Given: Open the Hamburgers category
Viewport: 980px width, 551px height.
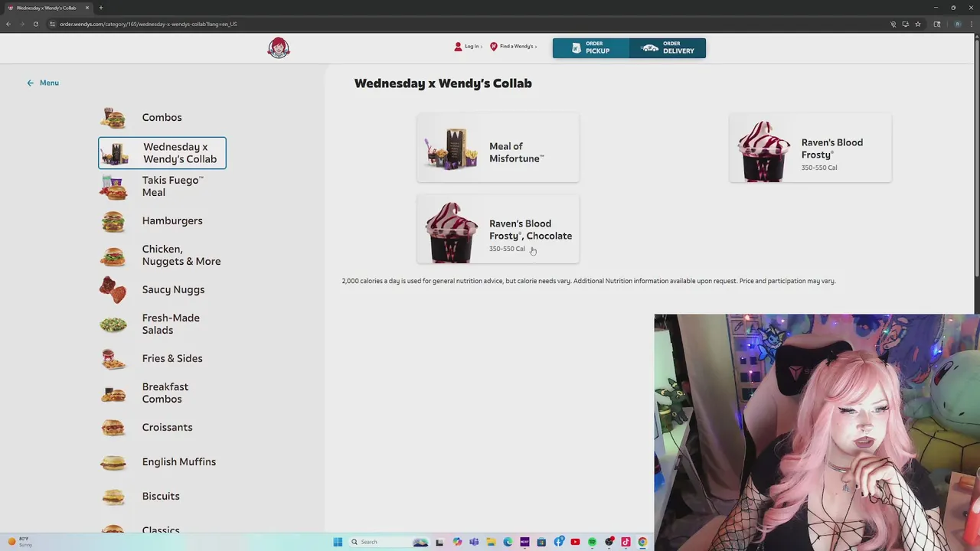Looking at the screenshot, I should tap(162, 221).
